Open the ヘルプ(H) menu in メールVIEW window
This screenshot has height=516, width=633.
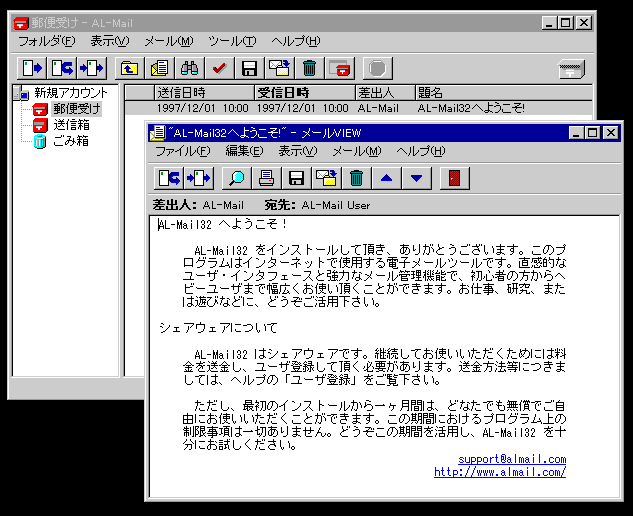click(421, 151)
